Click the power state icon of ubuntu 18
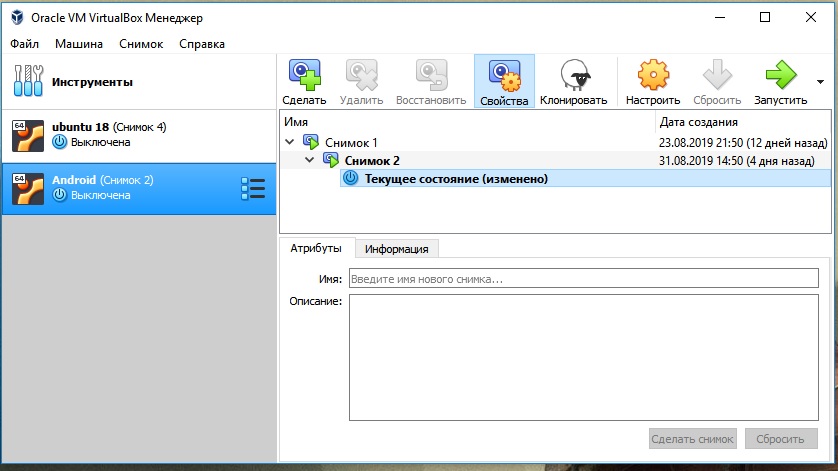Viewport: 838px width, 471px height. [59, 142]
